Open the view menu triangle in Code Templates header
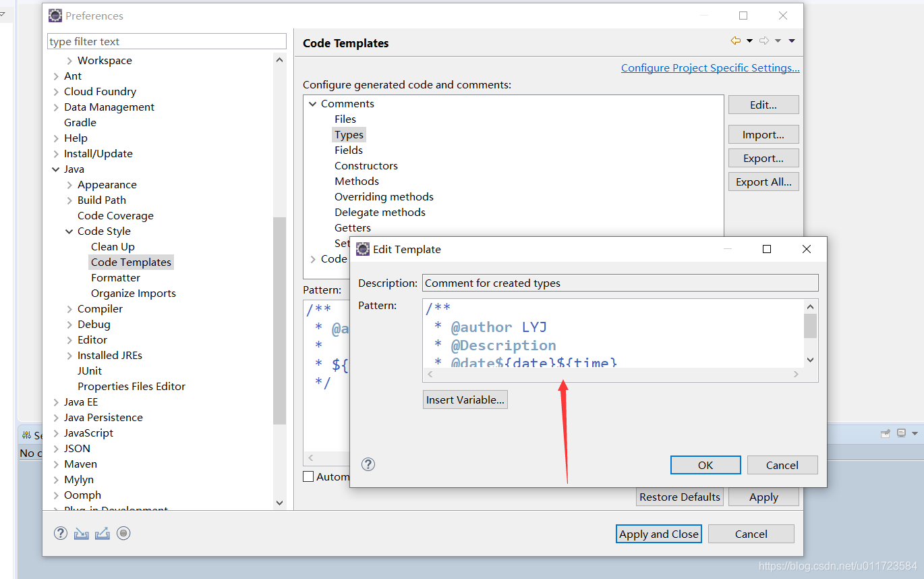This screenshot has height=579, width=924. click(x=792, y=41)
